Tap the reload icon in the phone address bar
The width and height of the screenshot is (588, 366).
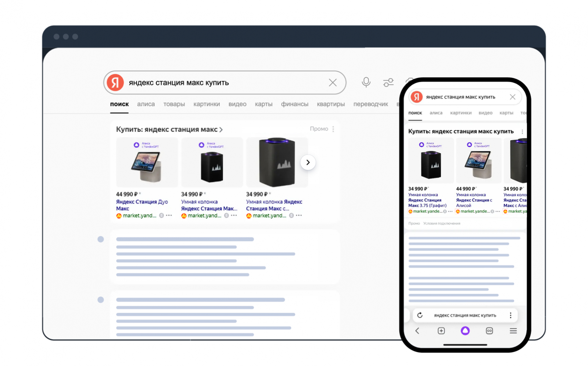click(x=420, y=315)
